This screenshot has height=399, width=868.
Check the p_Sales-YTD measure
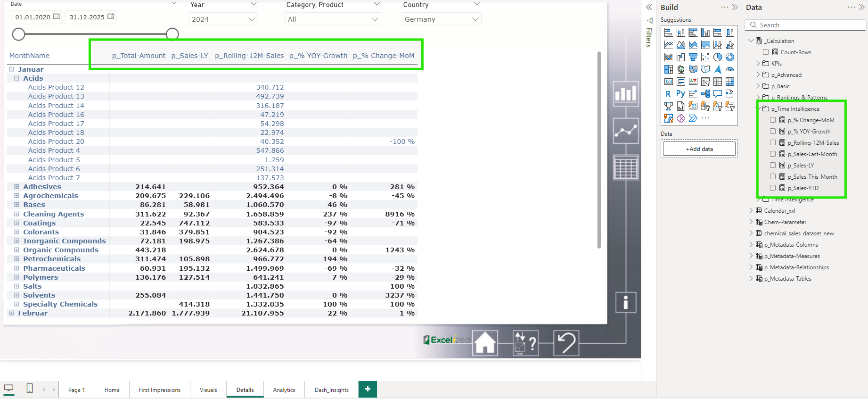click(x=773, y=188)
